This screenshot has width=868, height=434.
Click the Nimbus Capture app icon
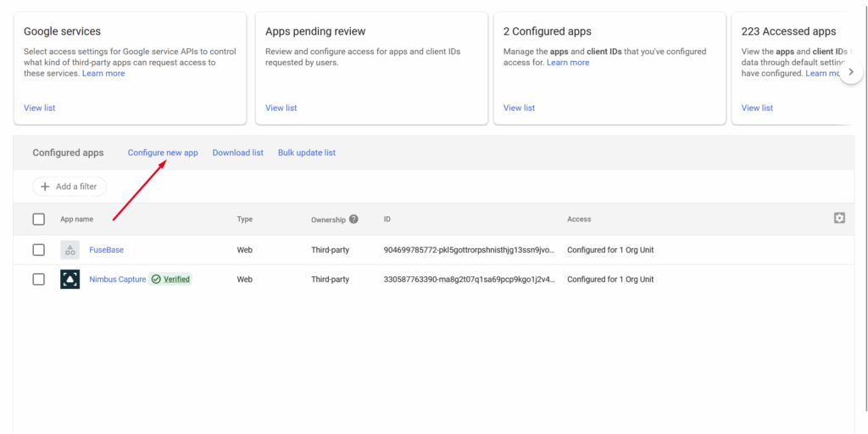click(x=70, y=279)
